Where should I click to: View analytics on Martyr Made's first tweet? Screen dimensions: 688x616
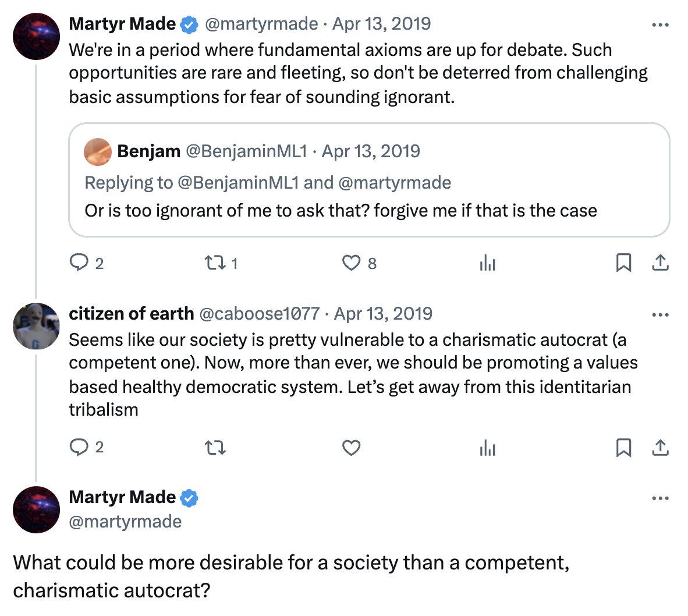click(x=487, y=264)
